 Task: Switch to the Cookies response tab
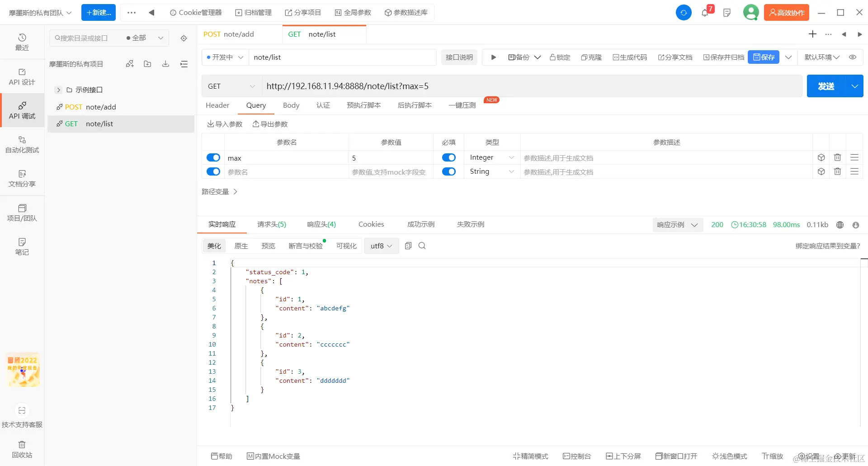tap(371, 224)
